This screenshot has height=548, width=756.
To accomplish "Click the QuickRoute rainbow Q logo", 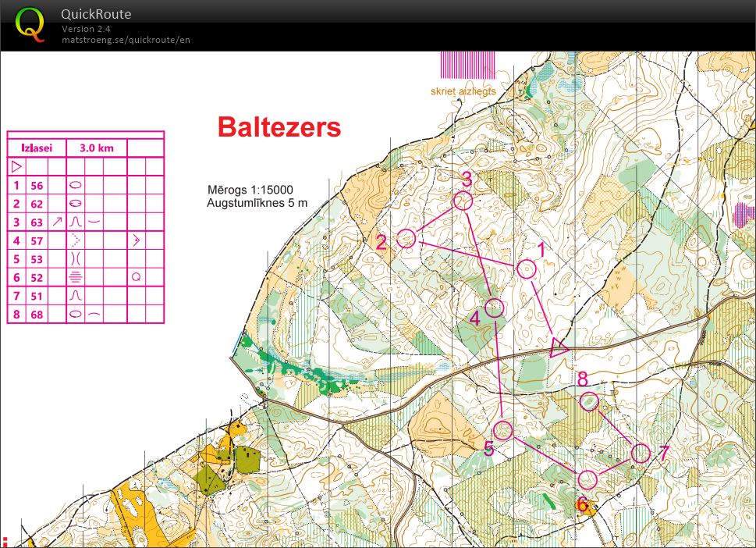I will click(30, 23).
